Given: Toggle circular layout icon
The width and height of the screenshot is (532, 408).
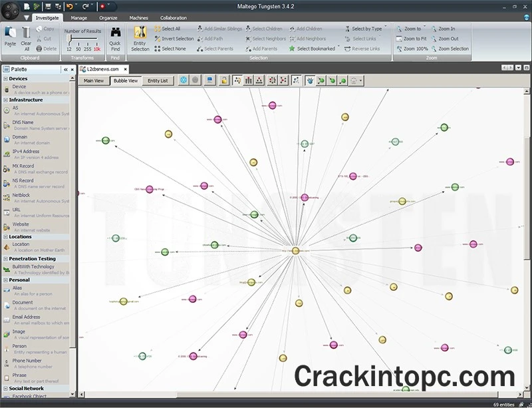Looking at the screenshot, I should click(272, 80).
